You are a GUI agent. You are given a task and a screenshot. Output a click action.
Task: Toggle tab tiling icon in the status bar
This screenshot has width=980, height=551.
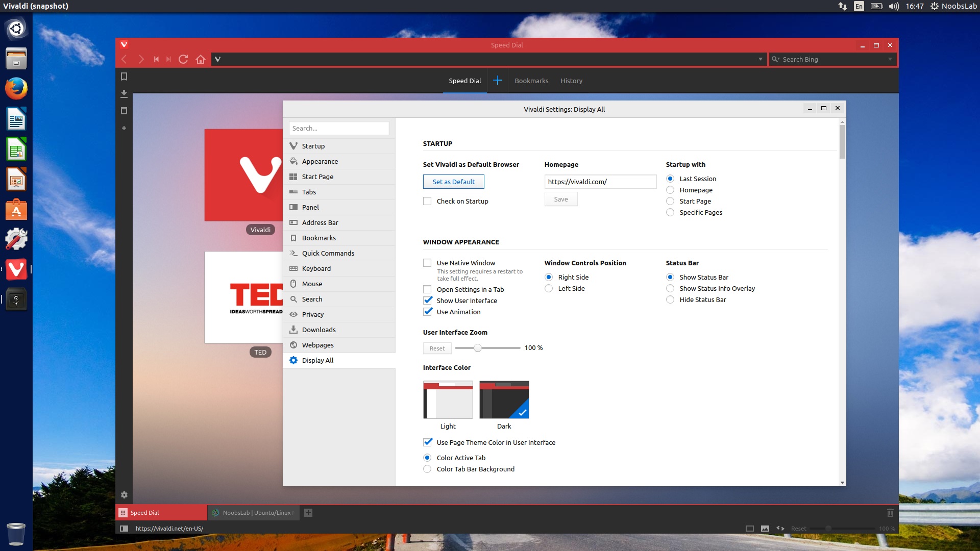(x=750, y=529)
